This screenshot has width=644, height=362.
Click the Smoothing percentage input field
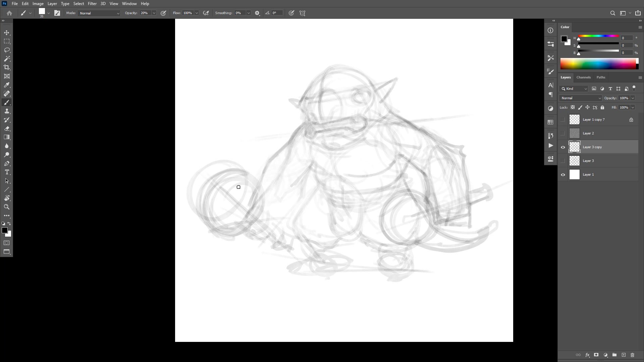(x=239, y=13)
